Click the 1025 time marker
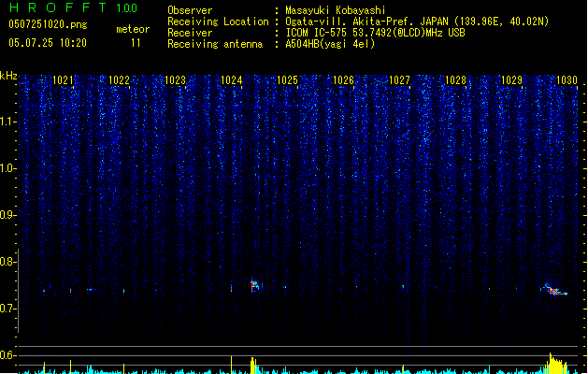The height and width of the screenshot is (374, 588). [x=287, y=80]
